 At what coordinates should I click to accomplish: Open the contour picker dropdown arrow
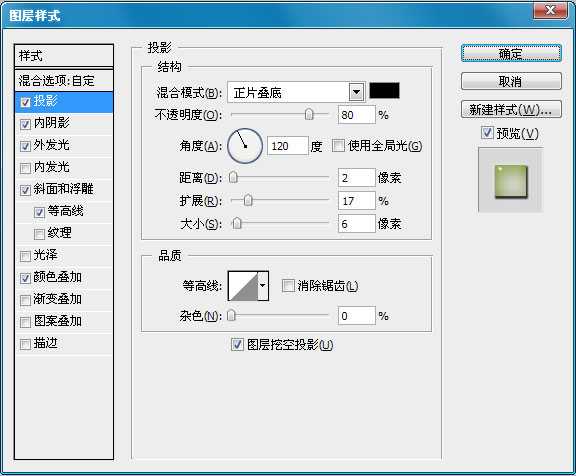click(x=263, y=286)
